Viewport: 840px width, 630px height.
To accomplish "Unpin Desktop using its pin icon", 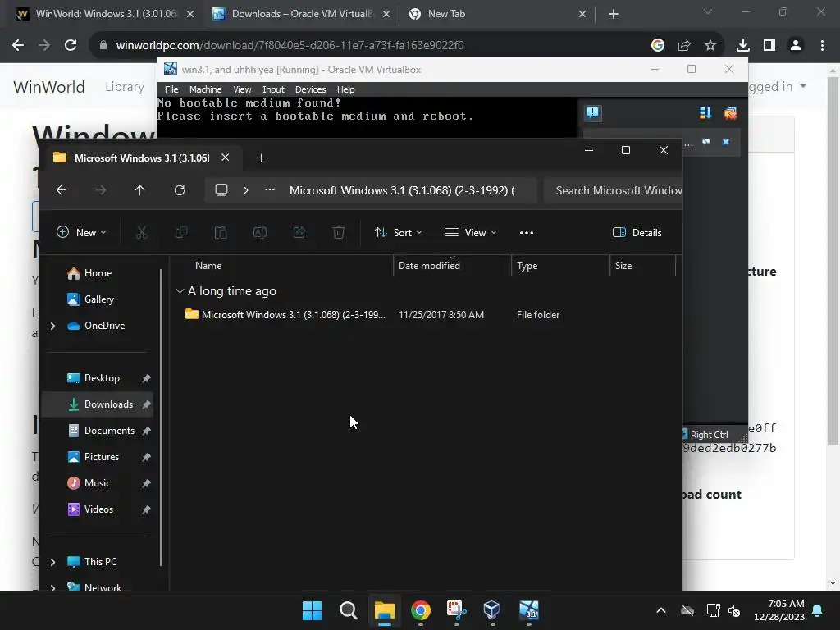I will 146,378.
